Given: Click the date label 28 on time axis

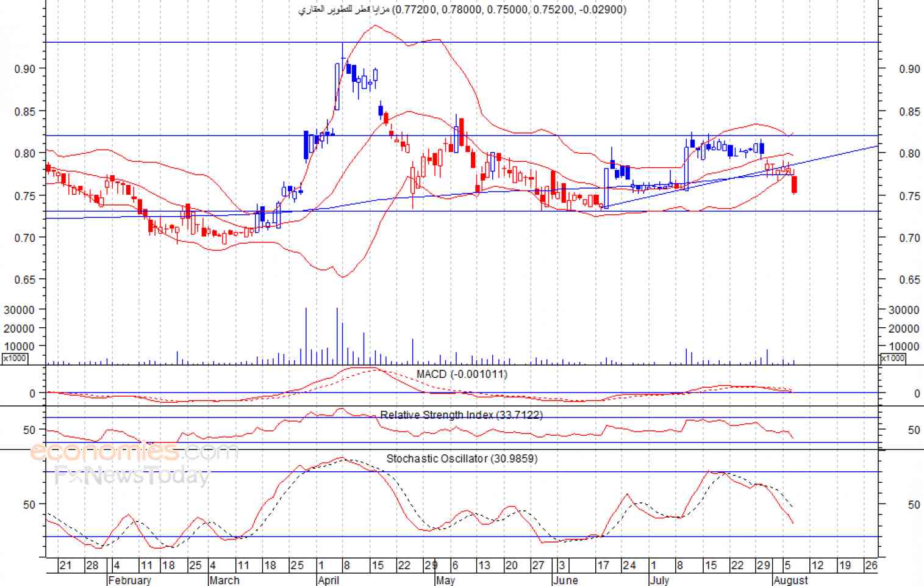Looking at the screenshot, I should 92,565.
